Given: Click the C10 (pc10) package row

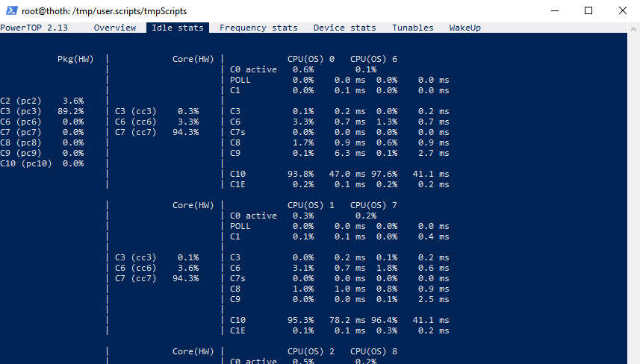Looking at the screenshot, I should tap(42, 163).
